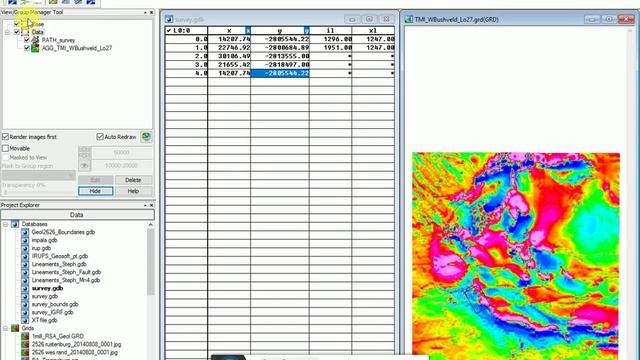Viewport: 640px width, 360px height.
Task: Select the xl column header
Action: click(x=373, y=30)
